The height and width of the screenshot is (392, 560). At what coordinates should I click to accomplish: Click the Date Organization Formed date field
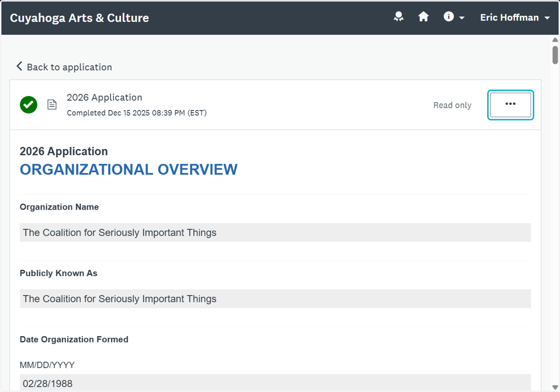point(275,383)
